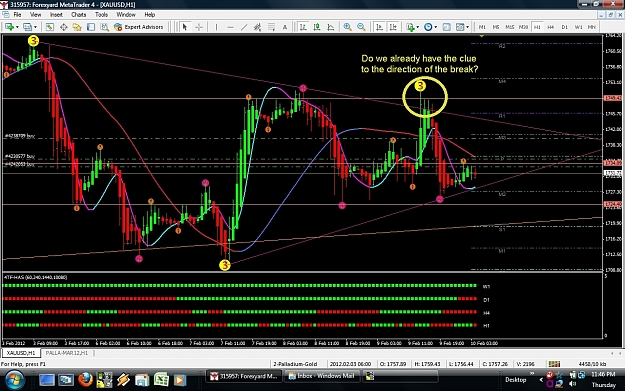Image resolution: width=625 pixels, height=391 pixels.
Task: Switch timeframe to M1
Action: [482, 27]
